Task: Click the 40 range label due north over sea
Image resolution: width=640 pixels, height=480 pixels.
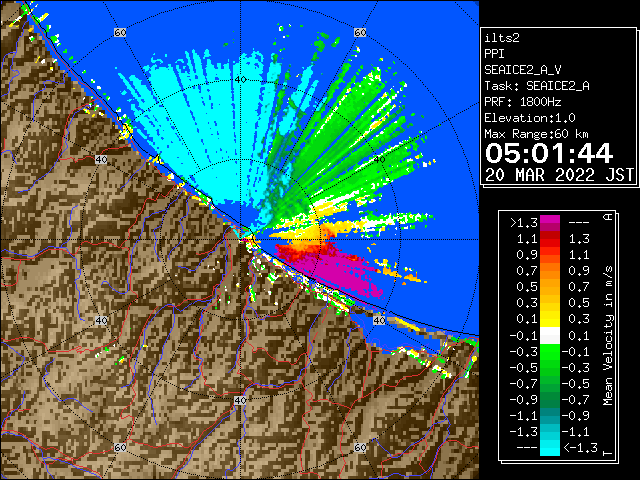Action: 240,80
